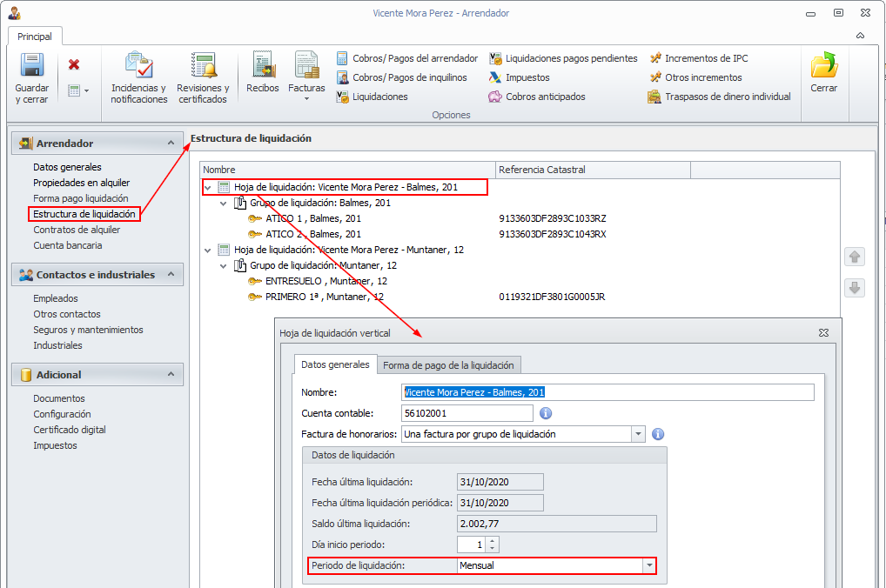Go to Contratos de alquiler
The height and width of the screenshot is (588, 886).
77,230
